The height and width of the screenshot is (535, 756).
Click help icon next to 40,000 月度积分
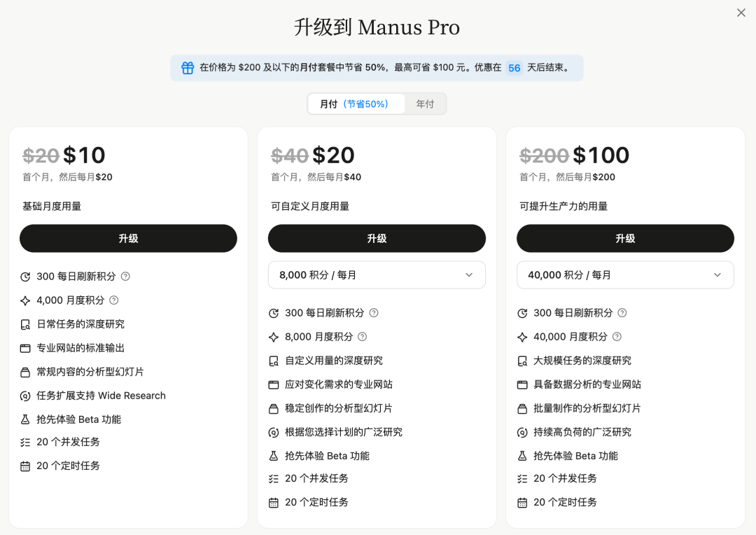[617, 337]
